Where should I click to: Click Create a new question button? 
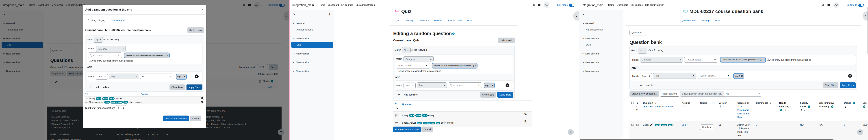tap(644, 94)
